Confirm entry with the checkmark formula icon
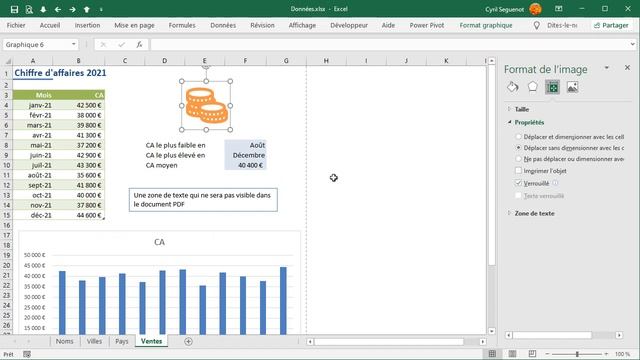 (121, 44)
